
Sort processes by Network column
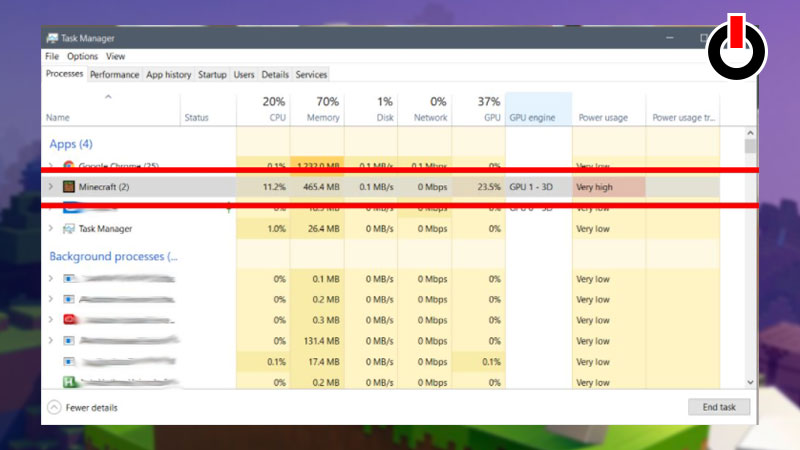coord(425,109)
